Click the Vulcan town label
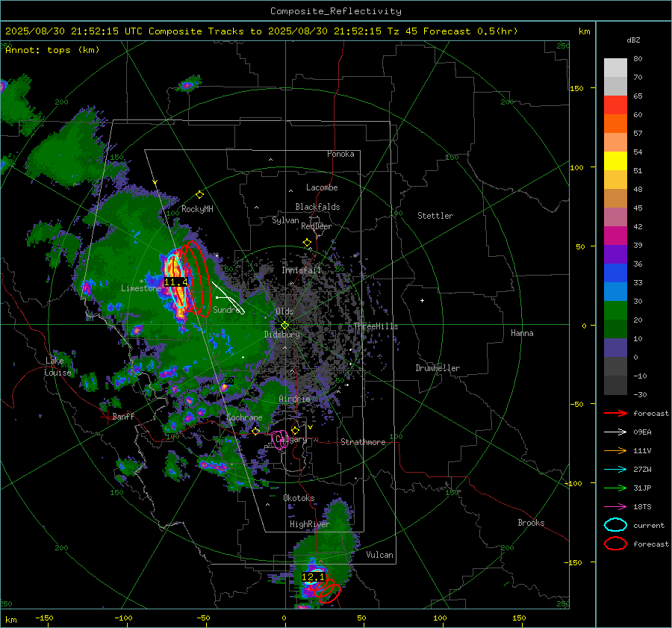Screen dimensions: 672x628 coord(379,555)
